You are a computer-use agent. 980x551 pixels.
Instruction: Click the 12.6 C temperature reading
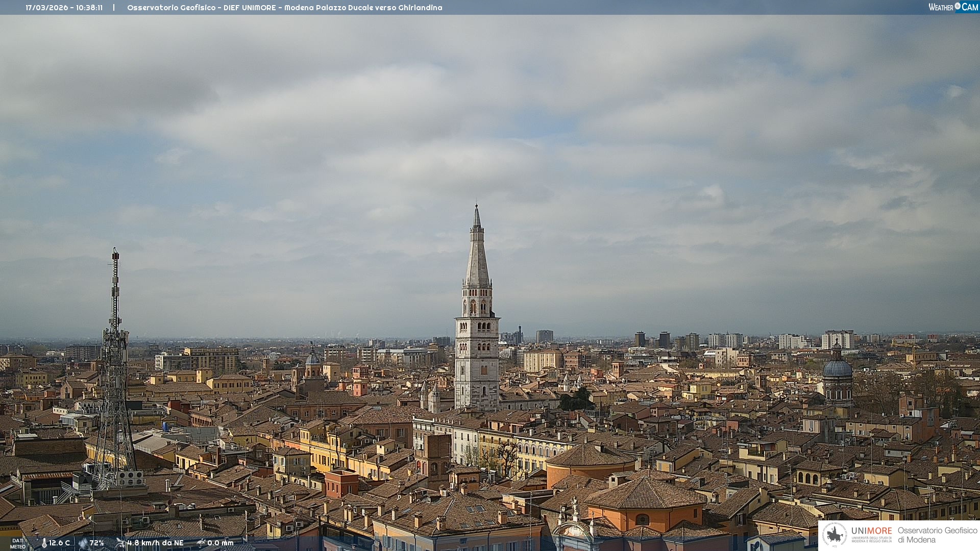tap(60, 543)
